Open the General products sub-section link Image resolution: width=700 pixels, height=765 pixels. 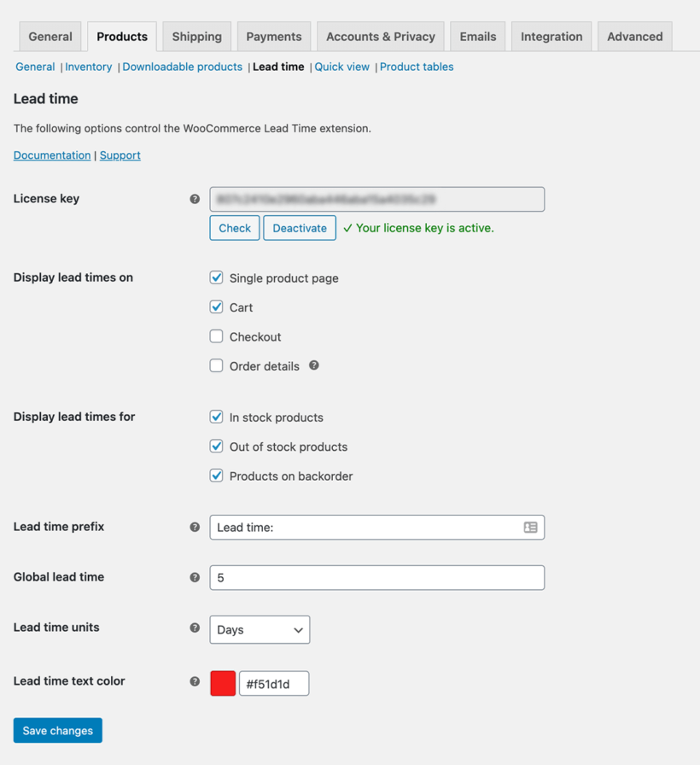point(35,67)
